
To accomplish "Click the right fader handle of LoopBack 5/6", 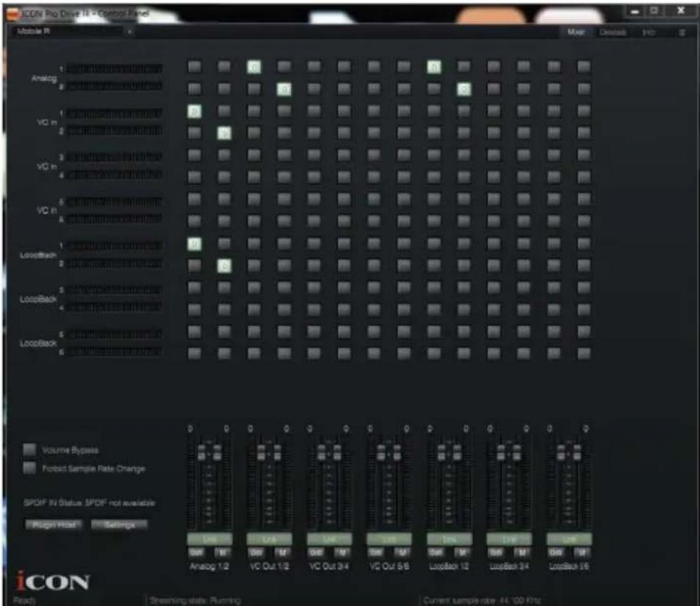I will pos(577,453).
